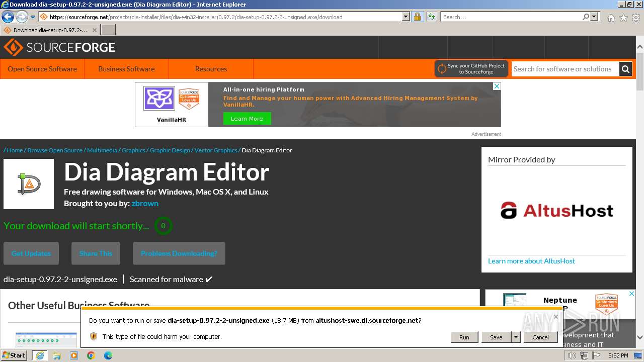Follow the Home breadcrumb link

pyautogui.click(x=15, y=150)
